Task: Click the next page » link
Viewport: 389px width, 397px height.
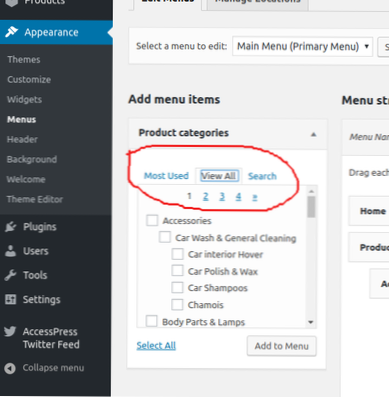Action: click(255, 197)
